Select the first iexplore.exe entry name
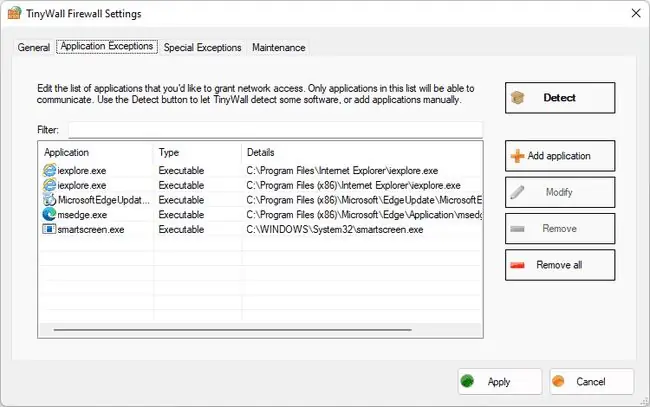 pos(82,171)
